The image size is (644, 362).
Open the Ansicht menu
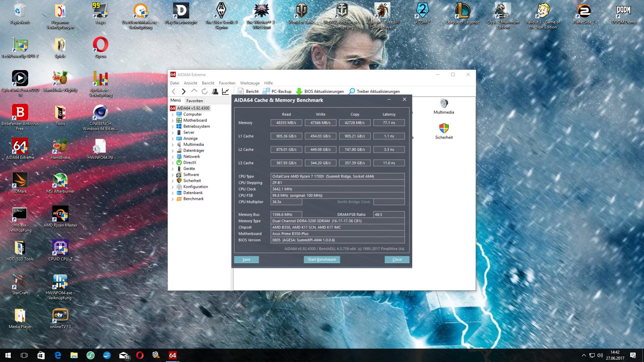pos(190,83)
